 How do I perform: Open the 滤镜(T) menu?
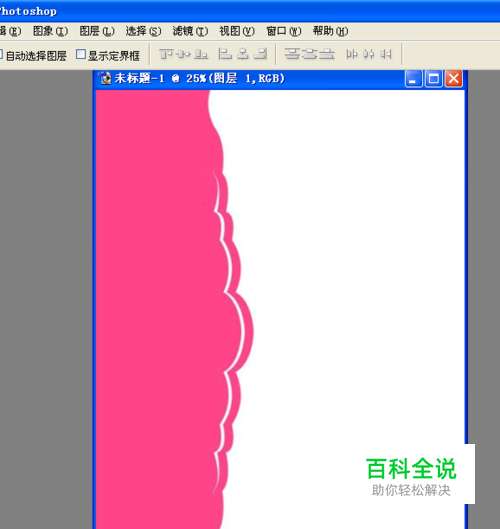coord(190,31)
